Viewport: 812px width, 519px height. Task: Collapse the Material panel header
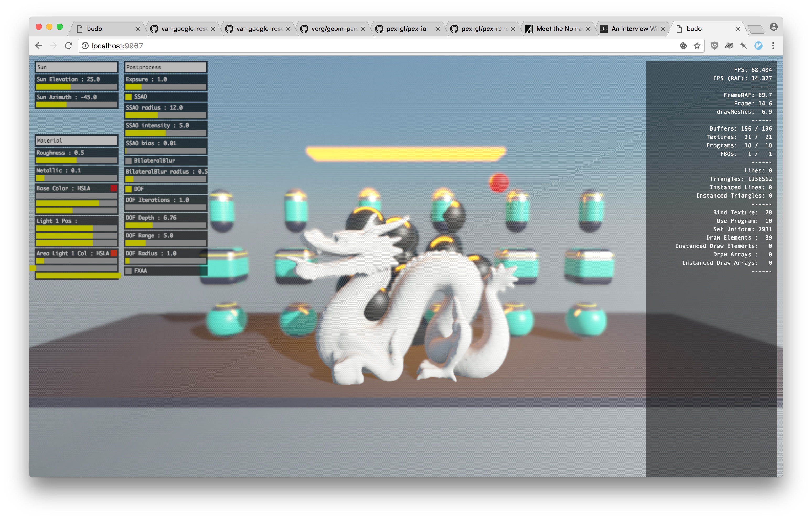pyautogui.click(x=77, y=140)
